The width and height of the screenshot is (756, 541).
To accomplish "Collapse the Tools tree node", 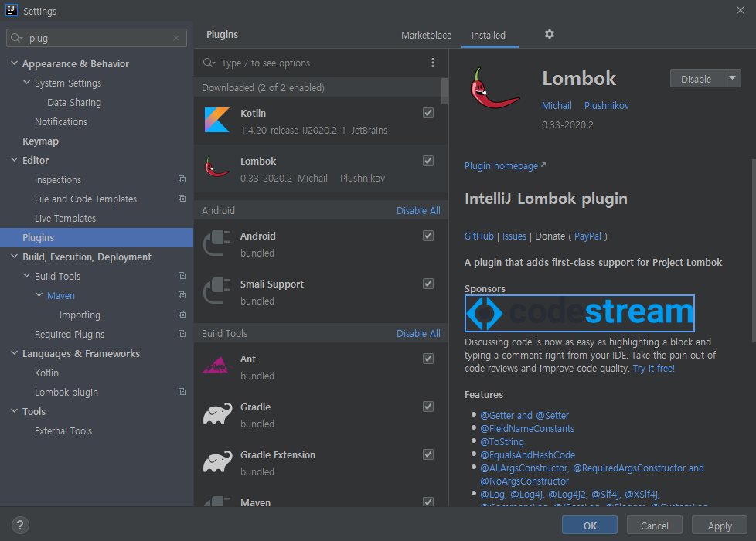I will coord(15,411).
